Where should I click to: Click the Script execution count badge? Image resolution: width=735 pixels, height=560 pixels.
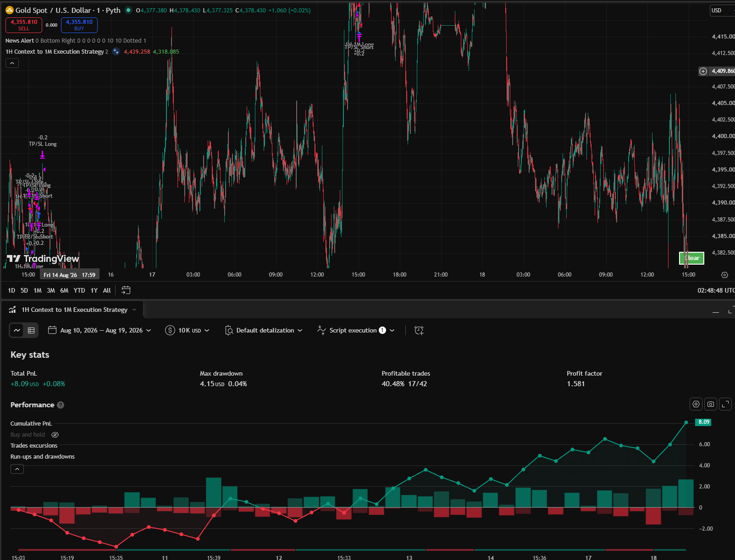click(x=382, y=330)
